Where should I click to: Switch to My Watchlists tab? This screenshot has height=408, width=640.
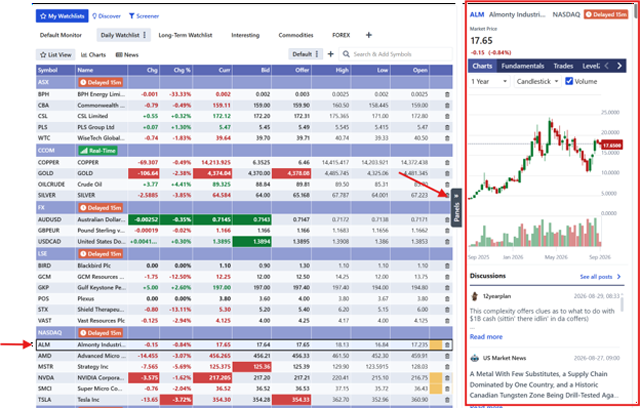coord(62,16)
